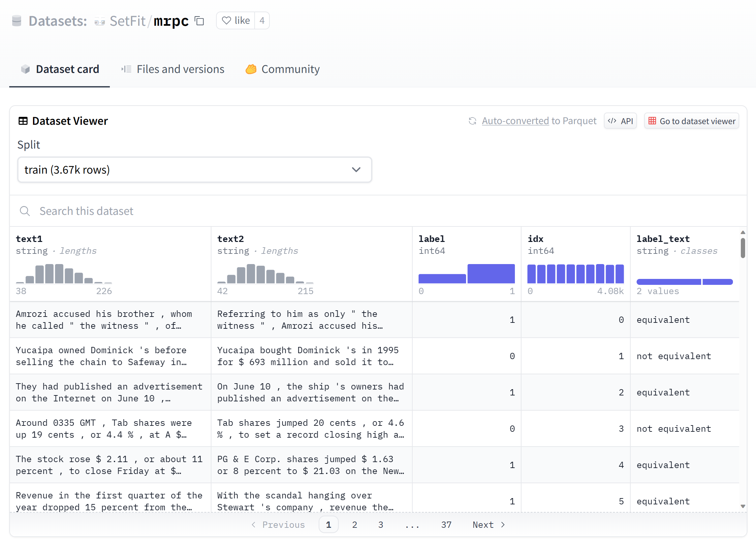Jump to page 37

coord(446,525)
